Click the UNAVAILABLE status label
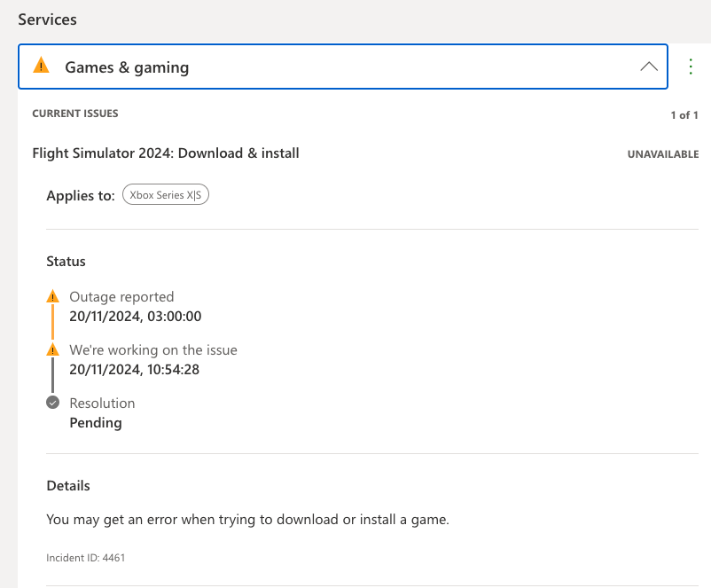The image size is (711, 588). click(x=663, y=154)
